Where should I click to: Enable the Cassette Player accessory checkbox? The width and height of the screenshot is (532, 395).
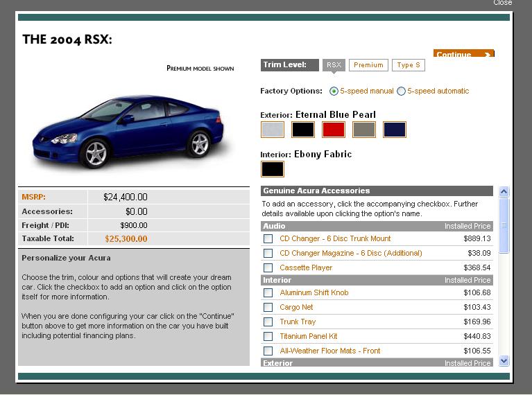point(268,268)
